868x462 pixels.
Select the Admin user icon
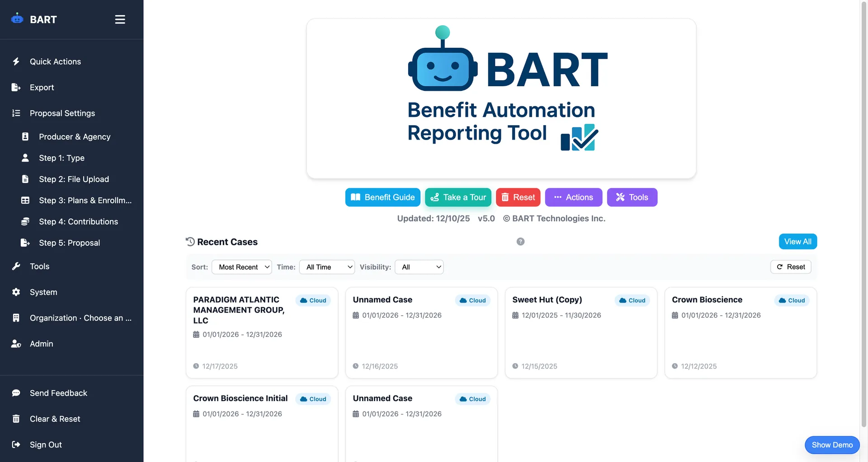(x=16, y=344)
